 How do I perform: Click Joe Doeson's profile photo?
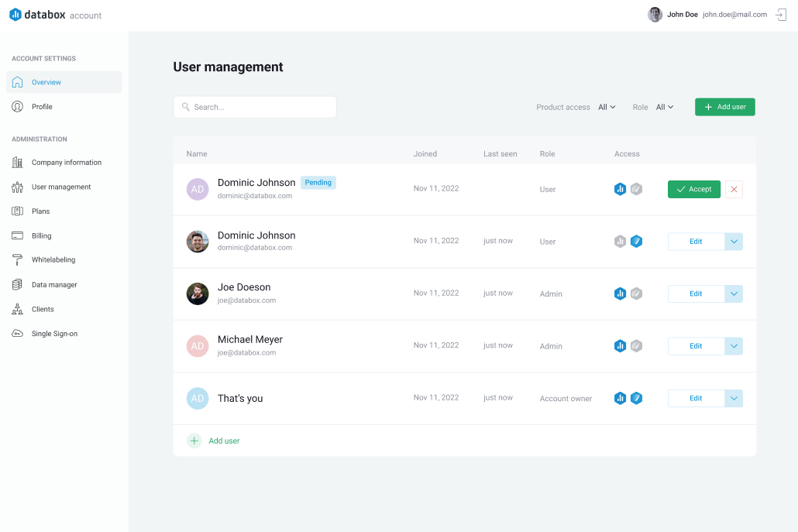[x=198, y=294]
